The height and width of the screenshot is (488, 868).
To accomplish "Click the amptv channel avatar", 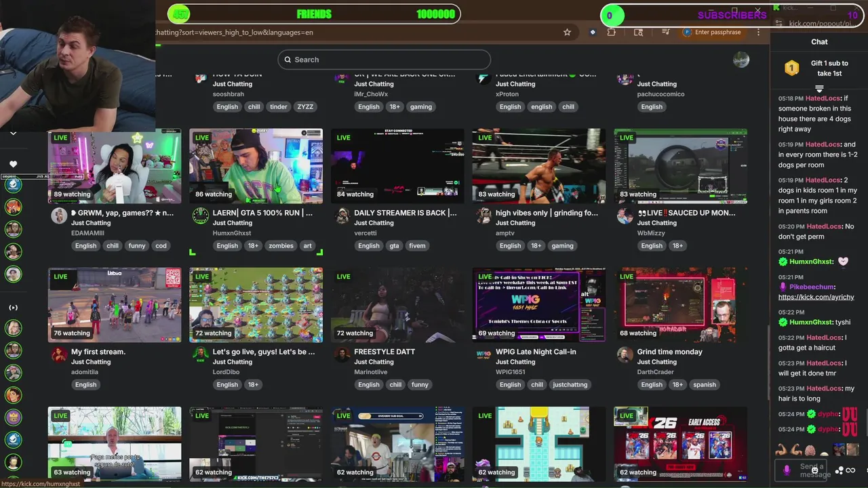I will point(484,216).
